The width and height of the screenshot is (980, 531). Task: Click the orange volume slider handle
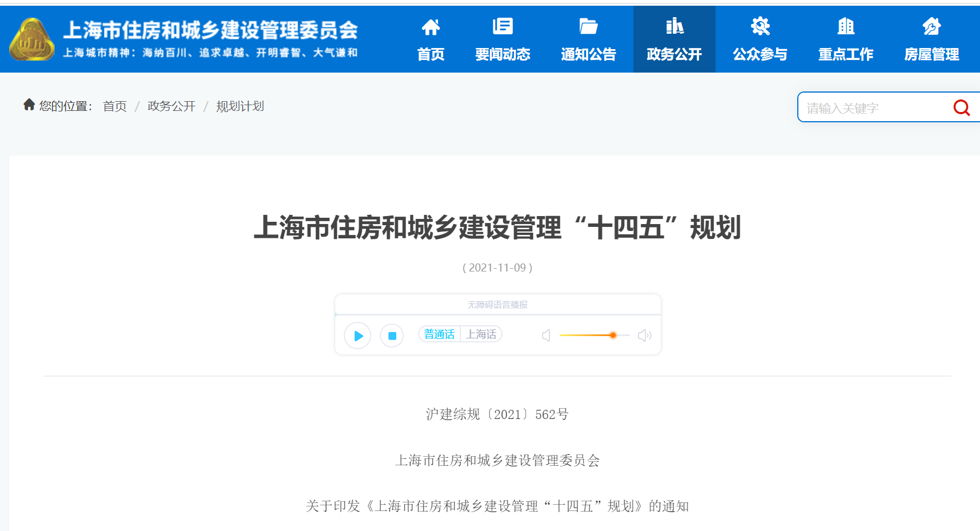[x=613, y=336]
